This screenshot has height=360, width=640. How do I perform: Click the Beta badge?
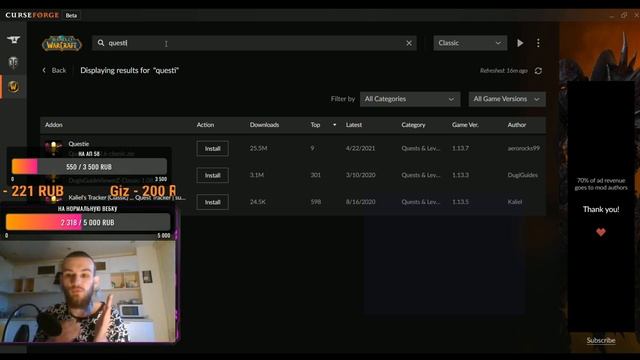point(71,16)
